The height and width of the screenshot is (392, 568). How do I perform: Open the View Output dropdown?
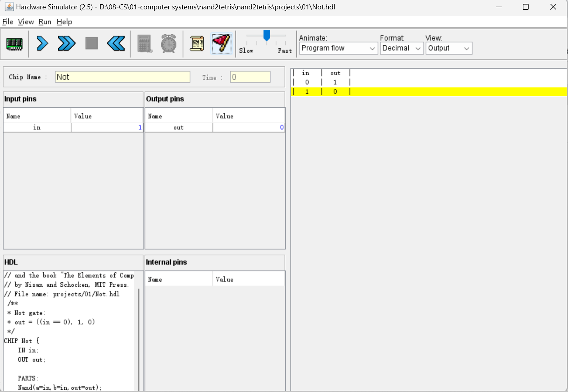click(x=449, y=48)
